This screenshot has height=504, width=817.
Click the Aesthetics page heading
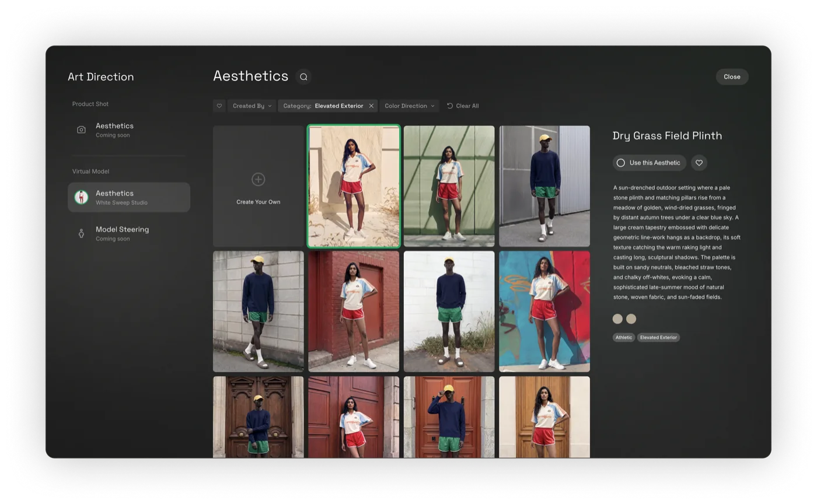tap(251, 76)
